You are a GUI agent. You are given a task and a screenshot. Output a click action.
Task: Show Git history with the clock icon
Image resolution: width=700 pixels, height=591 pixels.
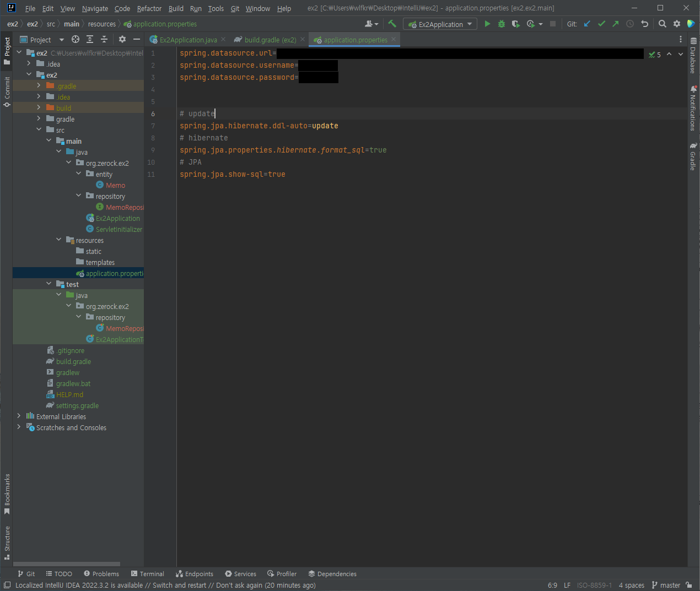(630, 24)
